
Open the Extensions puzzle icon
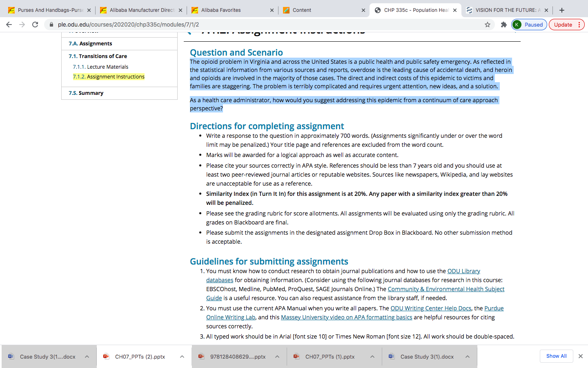503,25
